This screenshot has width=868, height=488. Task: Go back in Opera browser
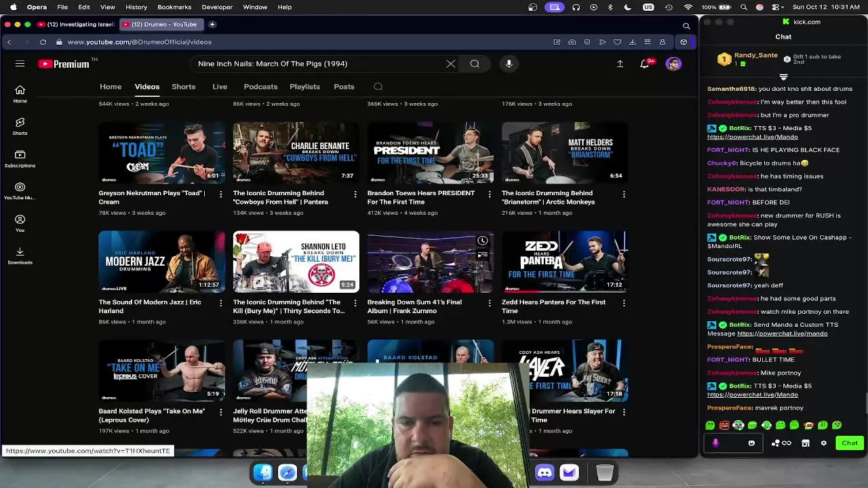click(x=9, y=42)
